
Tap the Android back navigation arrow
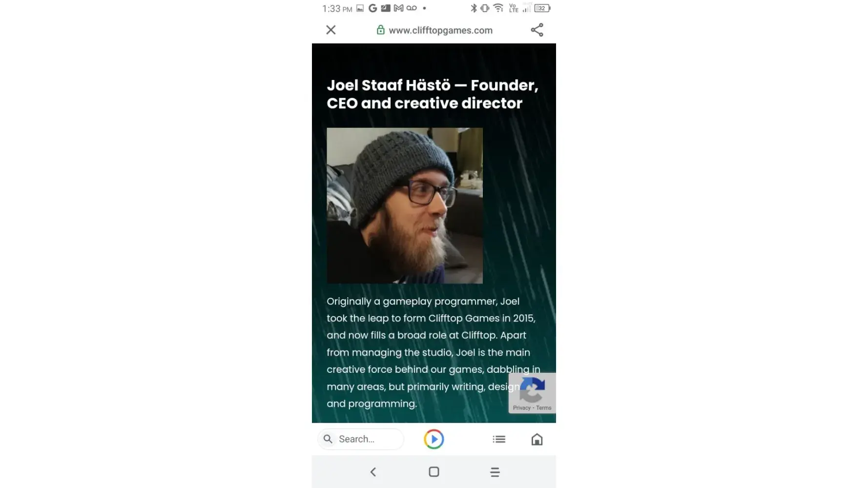pos(373,472)
